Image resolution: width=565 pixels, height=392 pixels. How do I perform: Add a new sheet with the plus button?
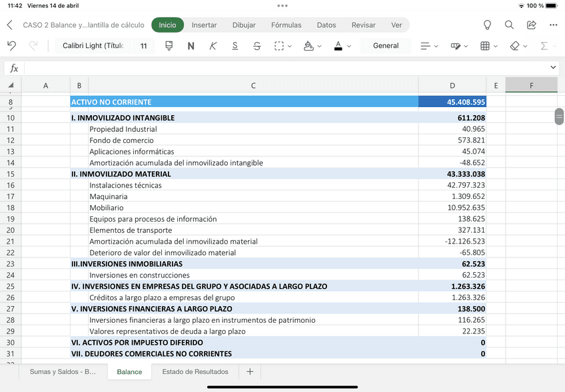(x=250, y=371)
